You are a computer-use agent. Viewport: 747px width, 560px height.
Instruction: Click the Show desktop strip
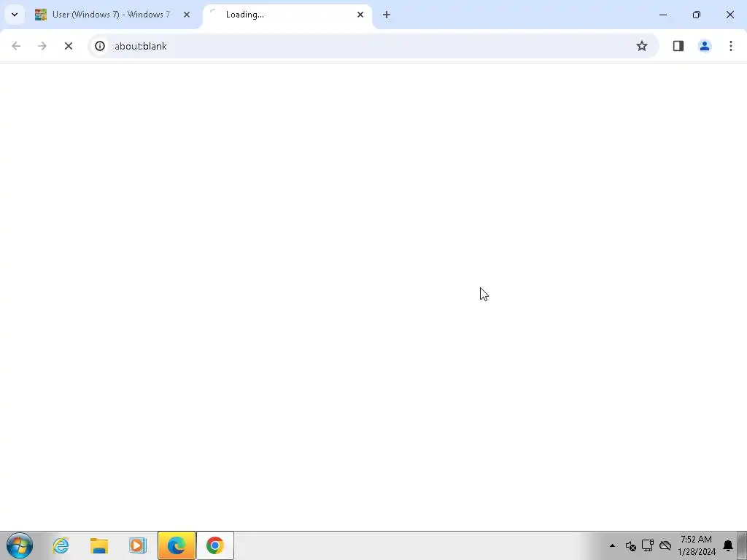click(x=743, y=545)
